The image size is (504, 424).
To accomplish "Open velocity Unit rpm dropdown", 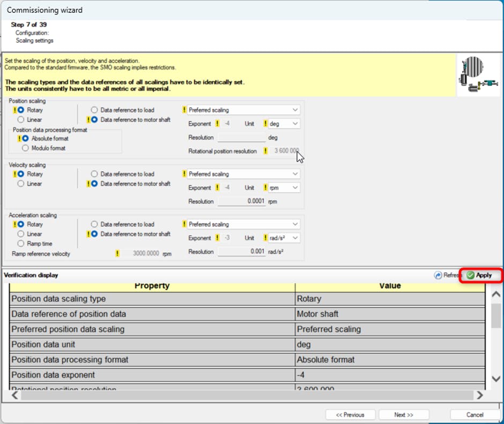I will point(284,188).
